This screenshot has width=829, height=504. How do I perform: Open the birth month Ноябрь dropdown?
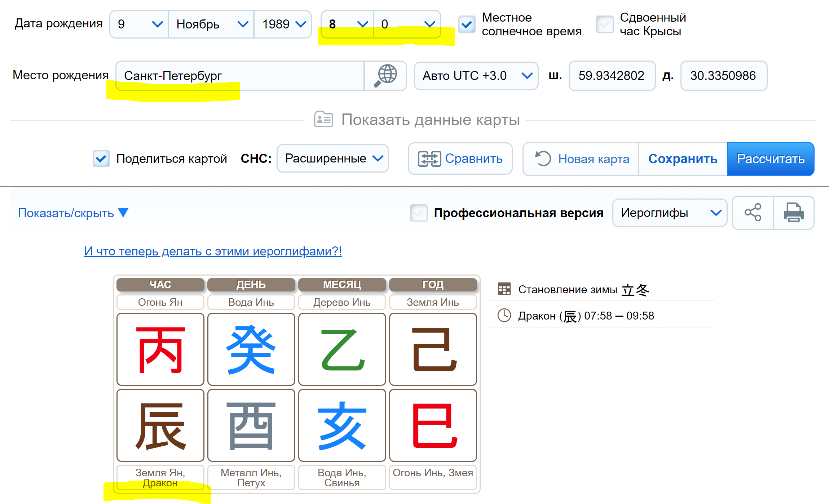point(211,24)
